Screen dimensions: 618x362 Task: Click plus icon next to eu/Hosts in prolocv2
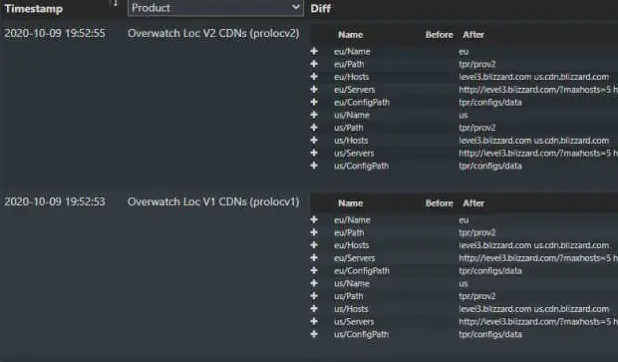point(314,77)
